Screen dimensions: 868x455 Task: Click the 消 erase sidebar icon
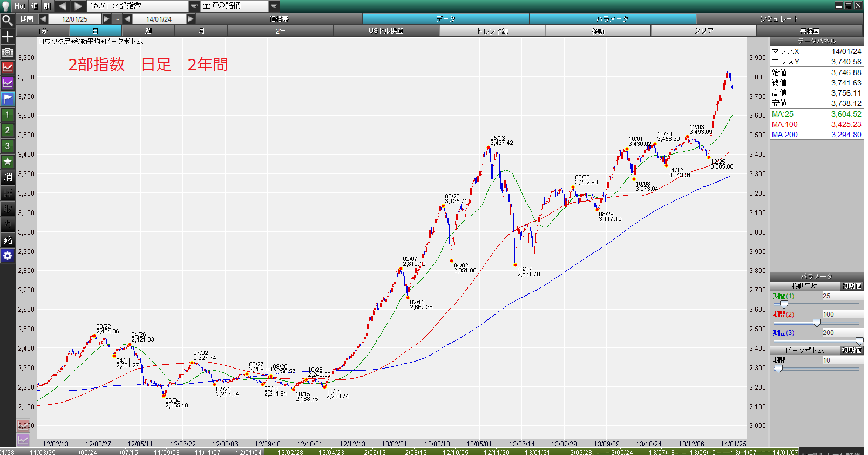pyautogui.click(x=8, y=177)
